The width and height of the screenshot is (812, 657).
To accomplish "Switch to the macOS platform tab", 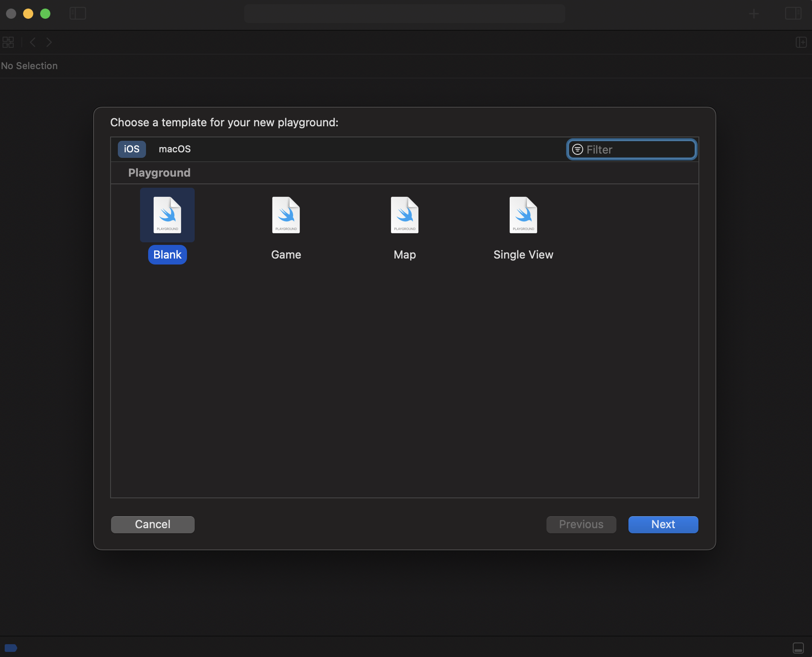I will point(175,149).
